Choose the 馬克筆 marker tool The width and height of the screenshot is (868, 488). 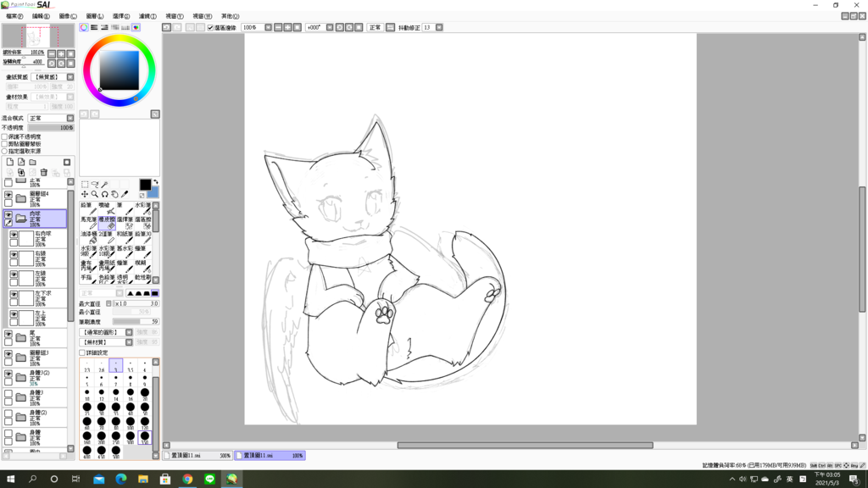88,223
